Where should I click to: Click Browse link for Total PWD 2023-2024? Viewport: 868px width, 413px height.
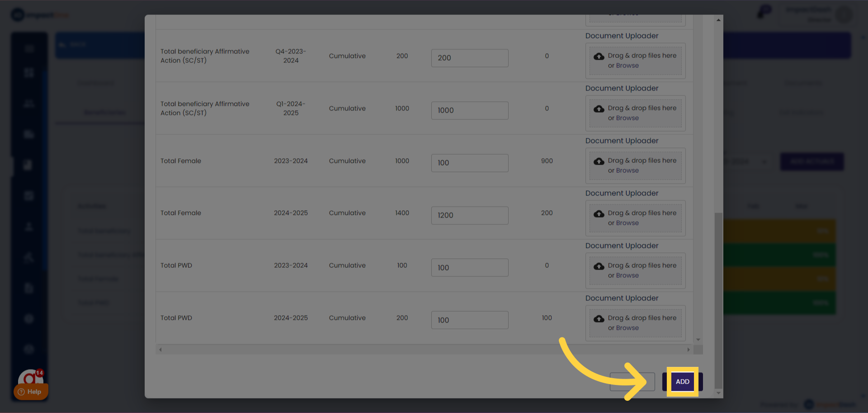click(627, 275)
